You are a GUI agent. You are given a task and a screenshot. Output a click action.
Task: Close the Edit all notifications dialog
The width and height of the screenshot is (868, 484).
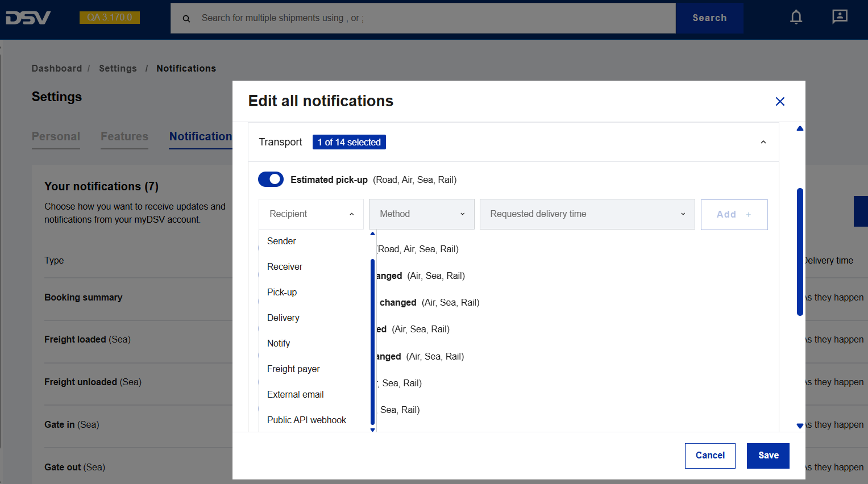[780, 101]
